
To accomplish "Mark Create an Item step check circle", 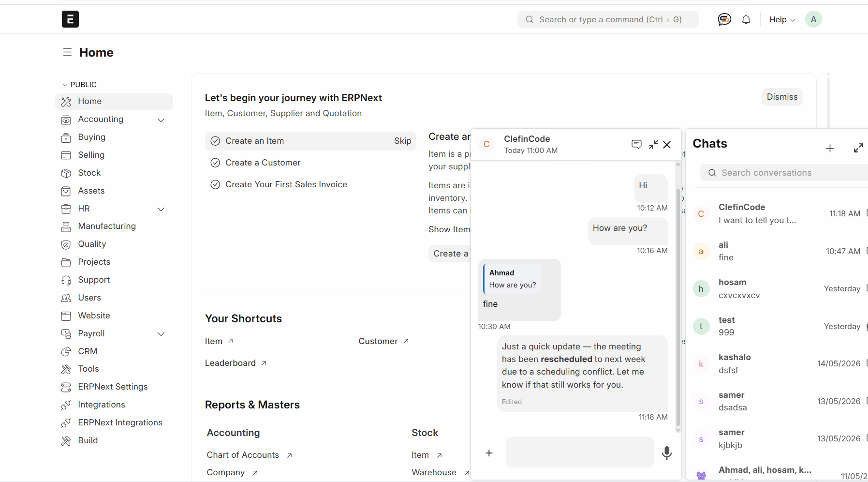I will [215, 141].
